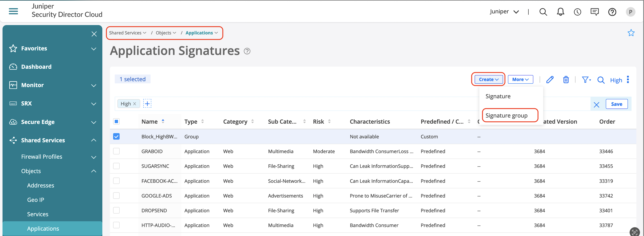The image size is (644, 236).
Task: Open the More dropdown button
Action: click(520, 79)
